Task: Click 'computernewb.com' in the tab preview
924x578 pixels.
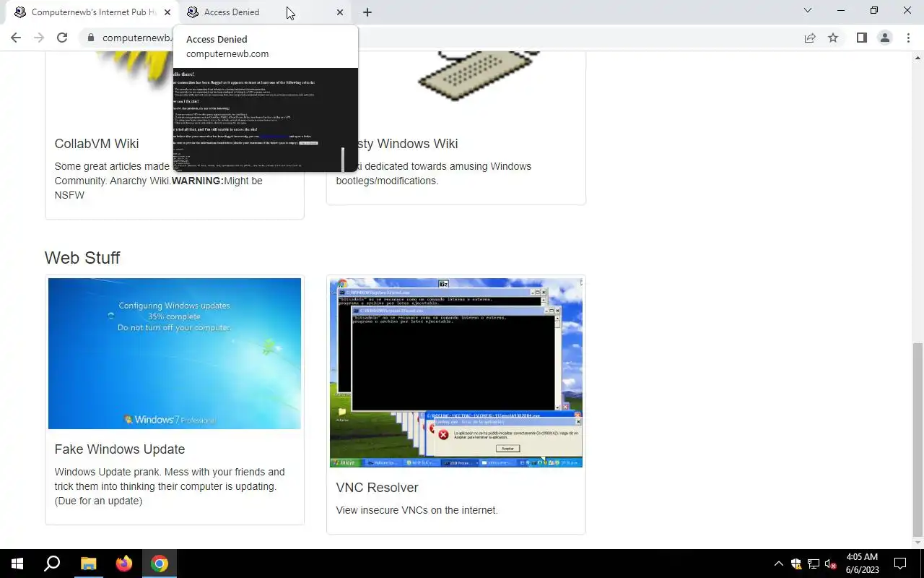Action: click(x=227, y=54)
